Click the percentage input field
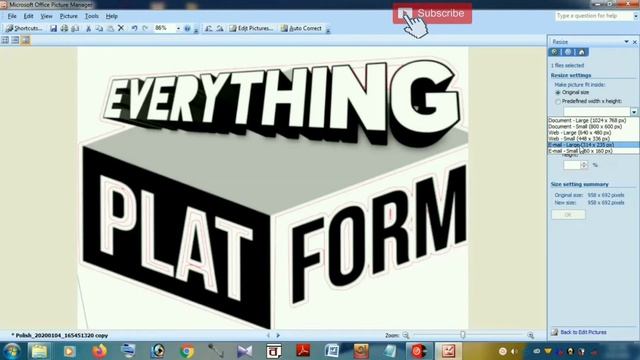This screenshot has width=640, height=360. (572, 165)
